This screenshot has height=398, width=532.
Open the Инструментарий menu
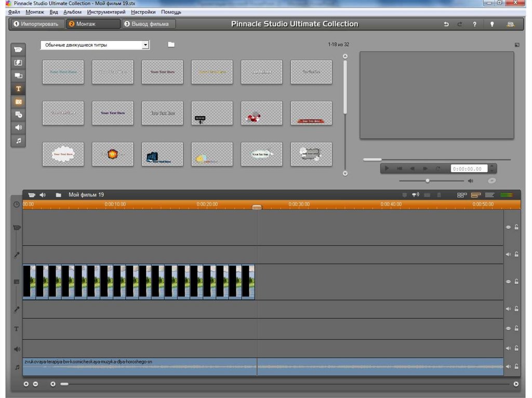point(107,12)
